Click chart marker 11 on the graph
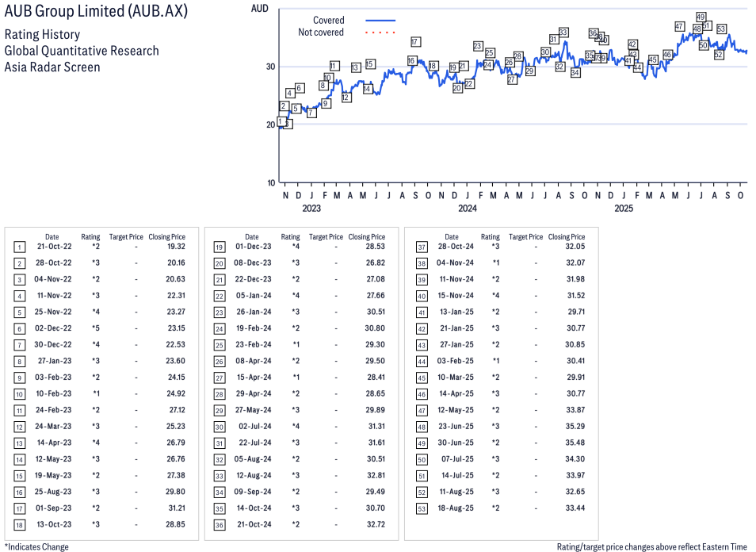The width and height of the screenshot is (756, 552). point(334,66)
